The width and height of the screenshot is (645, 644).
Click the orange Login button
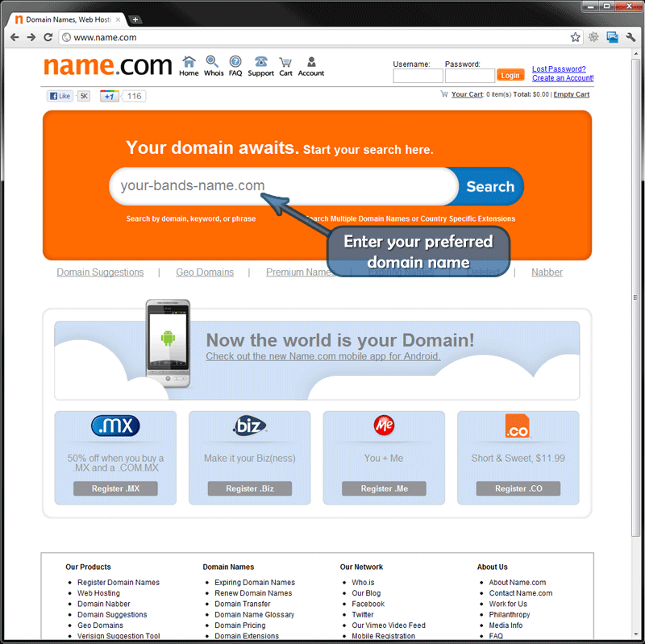click(x=510, y=76)
